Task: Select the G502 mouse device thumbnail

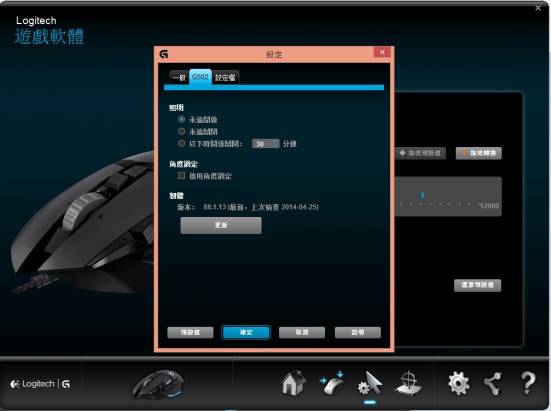Action: tap(158, 385)
